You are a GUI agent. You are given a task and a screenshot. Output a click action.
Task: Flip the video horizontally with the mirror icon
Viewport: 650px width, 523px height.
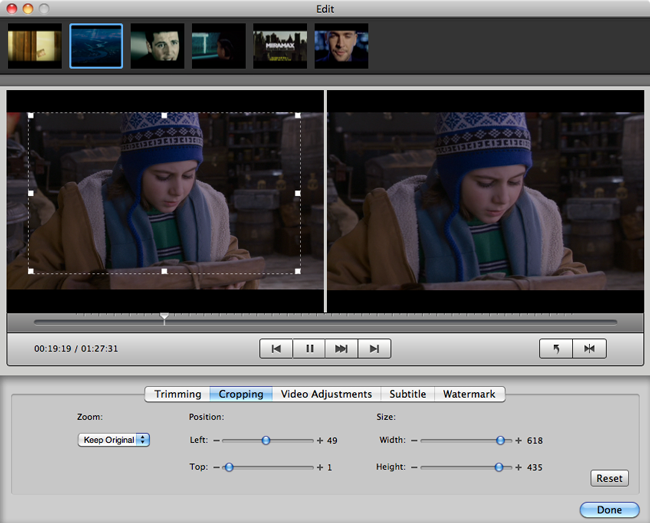tap(589, 349)
